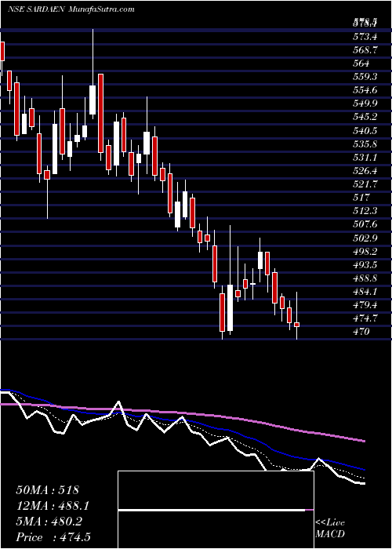Click the last red candlestick near 474.7

tap(297, 325)
